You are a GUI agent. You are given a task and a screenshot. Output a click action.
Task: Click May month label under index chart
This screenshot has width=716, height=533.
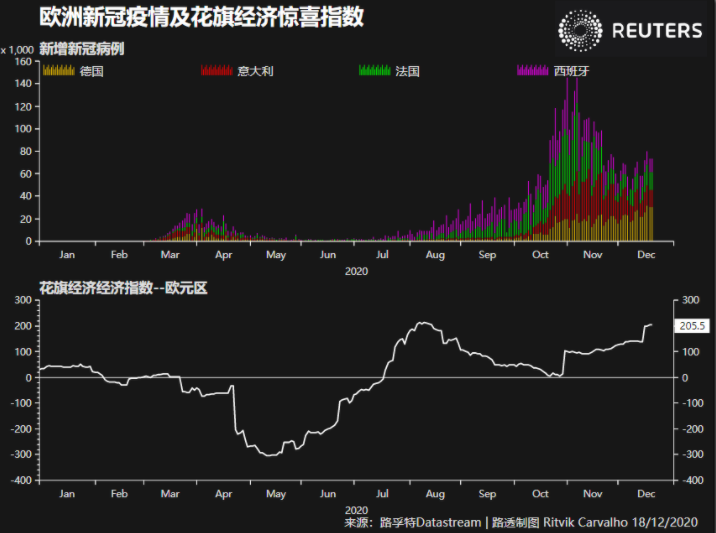276,494
